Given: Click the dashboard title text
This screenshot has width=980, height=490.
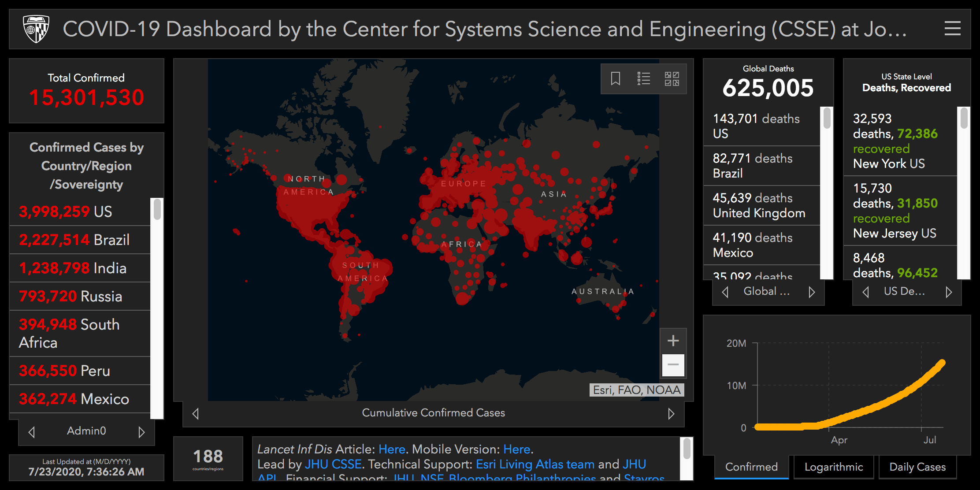Looking at the screenshot, I should (485, 29).
